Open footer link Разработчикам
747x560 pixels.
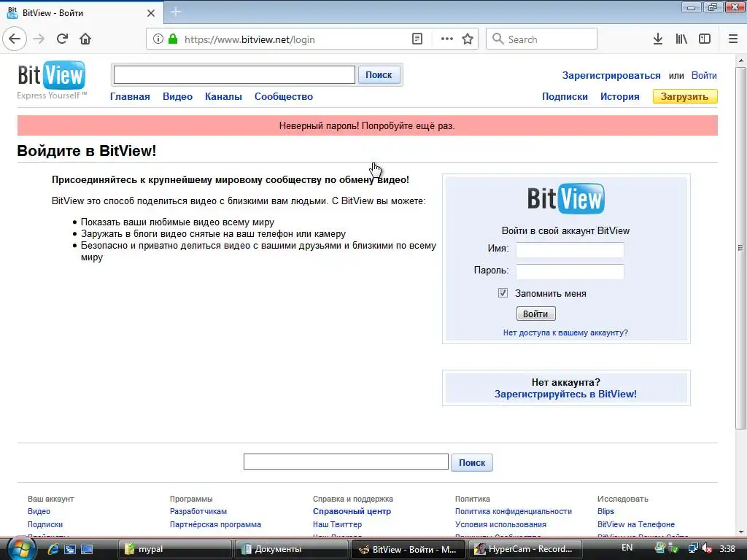[x=198, y=511]
